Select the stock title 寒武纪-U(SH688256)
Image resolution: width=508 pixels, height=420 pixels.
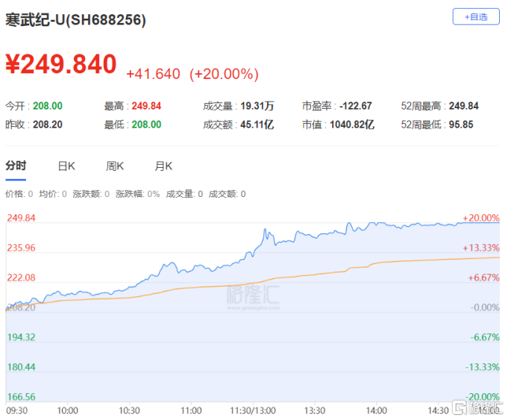[x=75, y=19]
